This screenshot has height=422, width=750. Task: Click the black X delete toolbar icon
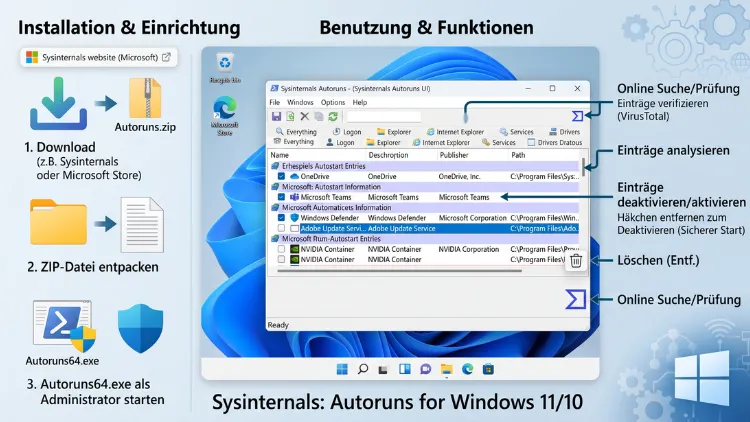point(305,116)
